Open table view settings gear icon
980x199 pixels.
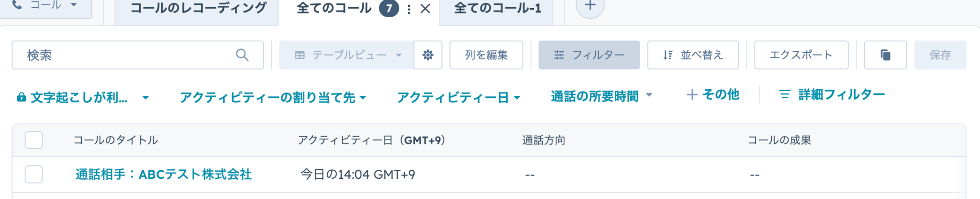coord(428,55)
